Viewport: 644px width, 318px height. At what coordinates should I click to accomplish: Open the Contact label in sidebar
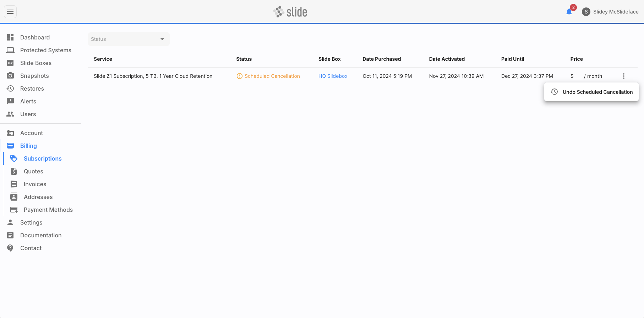point(31,248)
